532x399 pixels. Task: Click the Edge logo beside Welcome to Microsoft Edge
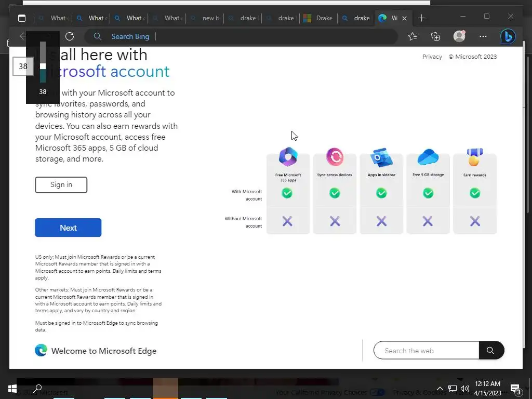tap(41, 350)
